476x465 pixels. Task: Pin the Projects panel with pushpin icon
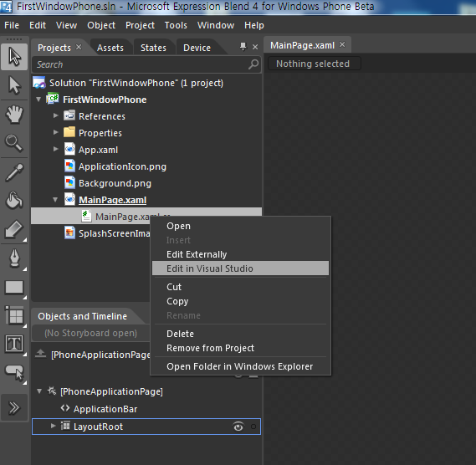[243, 47]
